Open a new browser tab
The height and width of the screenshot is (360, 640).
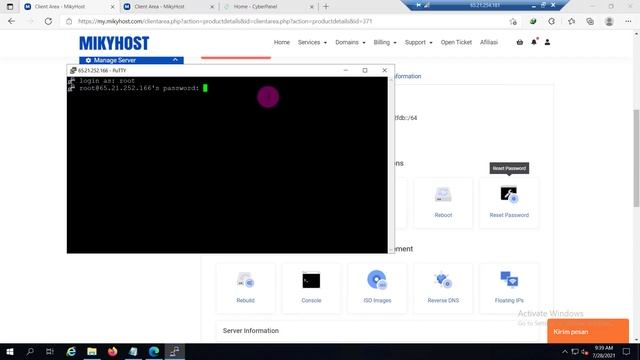[326, 7]
